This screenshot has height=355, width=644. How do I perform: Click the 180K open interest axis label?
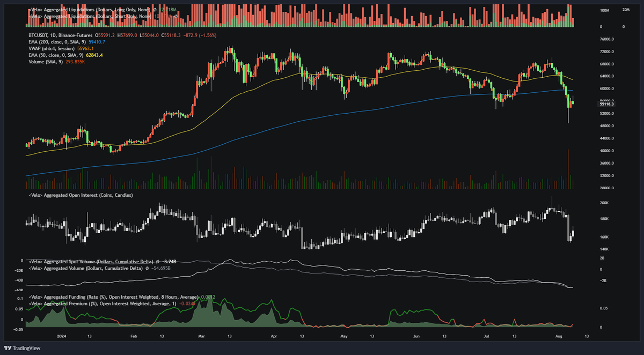tap(604, 219)
